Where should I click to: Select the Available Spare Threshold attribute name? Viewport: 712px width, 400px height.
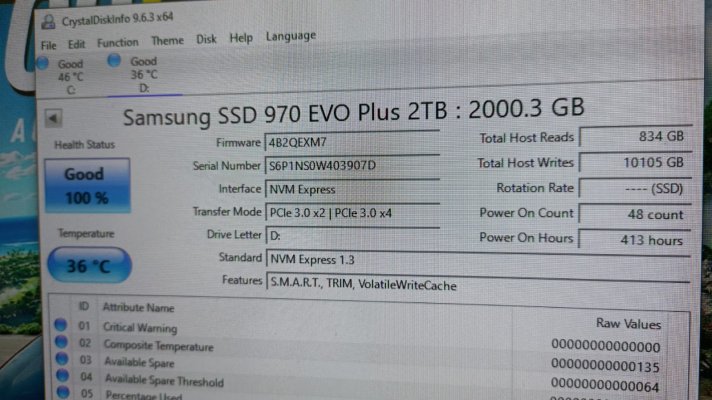[164, 381]
